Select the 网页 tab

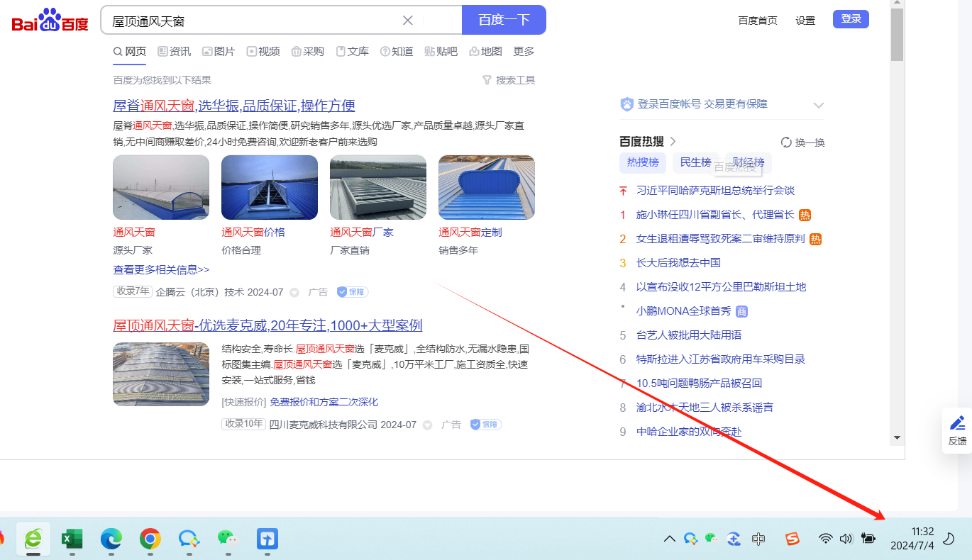(x=130, y=51)
